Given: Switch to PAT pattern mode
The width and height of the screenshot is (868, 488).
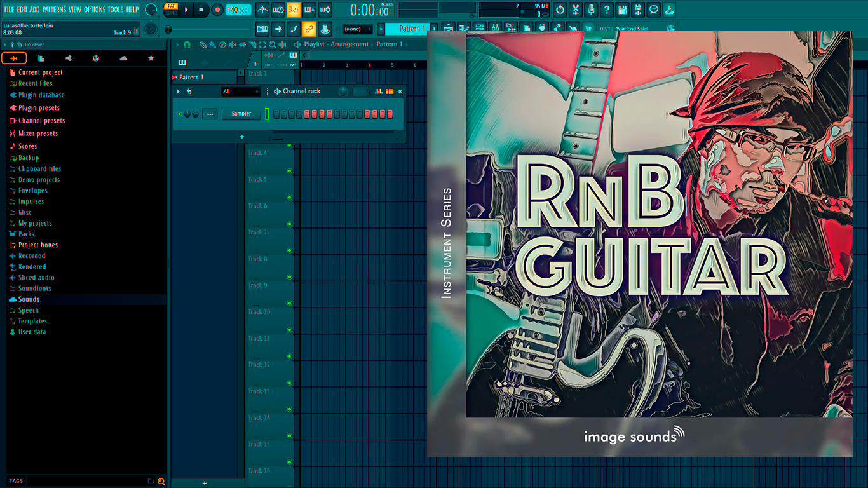Looking at the screenshot, I should pyautogui.click(x=172, y=6).
